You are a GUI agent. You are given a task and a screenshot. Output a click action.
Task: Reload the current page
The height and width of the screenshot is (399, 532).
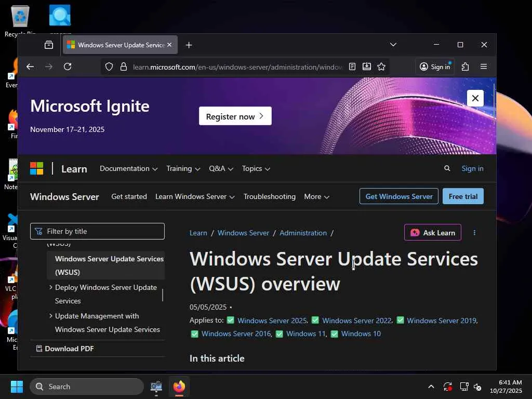pos(68,66)
